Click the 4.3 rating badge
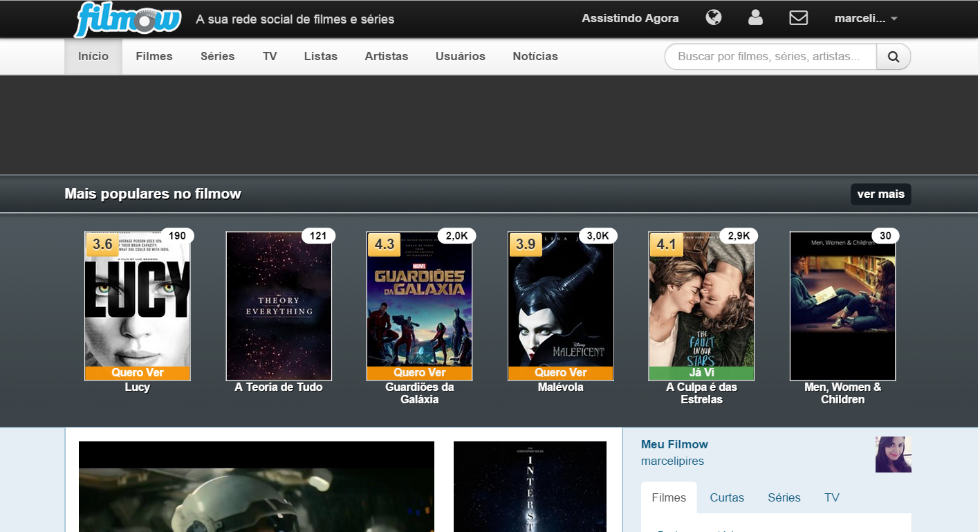980x532 pixels. [385, 245]
